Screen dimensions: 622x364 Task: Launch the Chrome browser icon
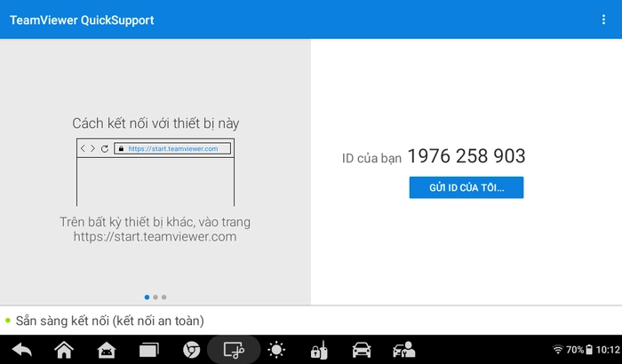(x=191, y=350)
